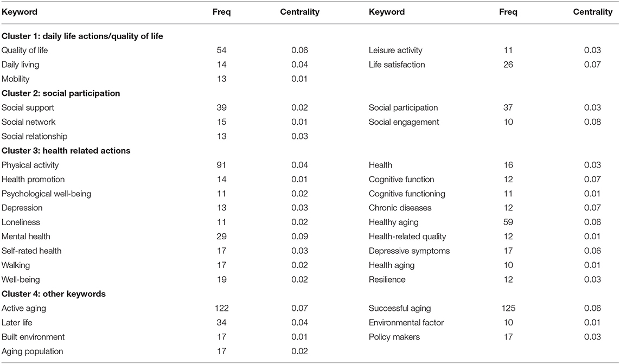Click the Social engagement keyword cell

pyautogui.click(x=404, y=122)
